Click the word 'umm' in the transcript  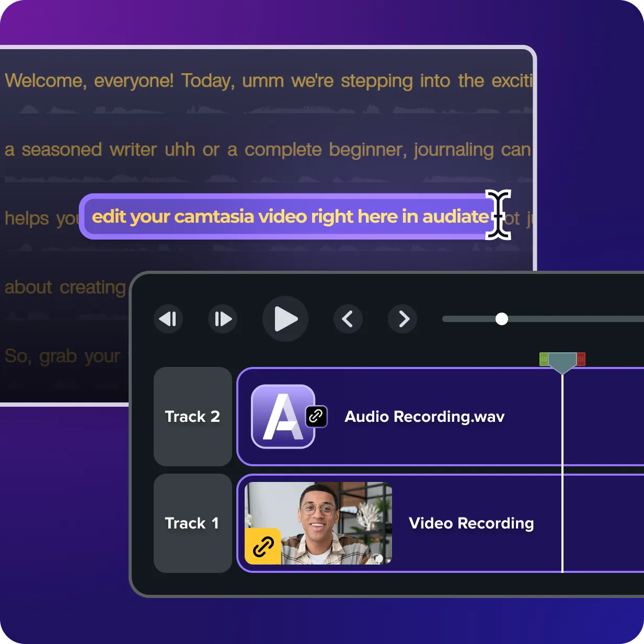tap(263, 81)
